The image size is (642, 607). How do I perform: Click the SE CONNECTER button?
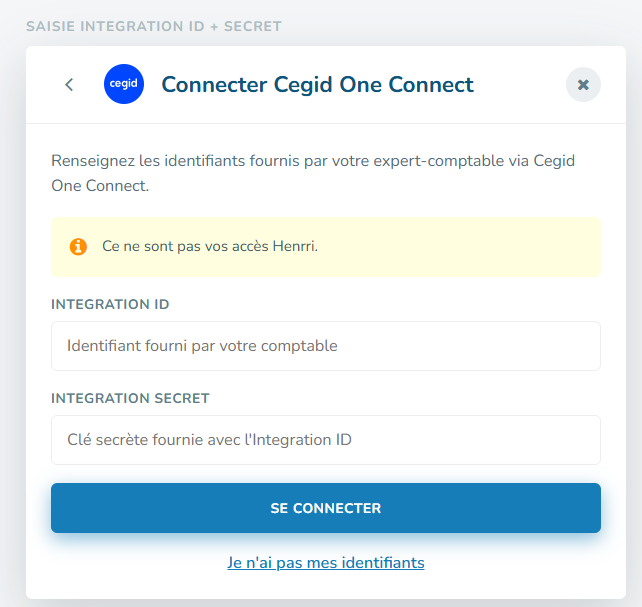click(326, 508)
